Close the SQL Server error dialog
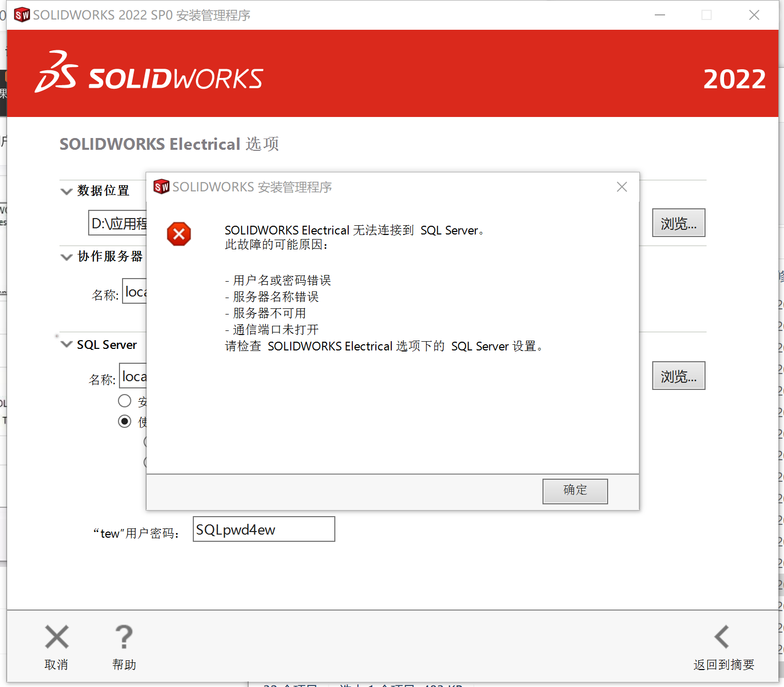This screenshot has height=687, width=784. [x=621, y=187]
